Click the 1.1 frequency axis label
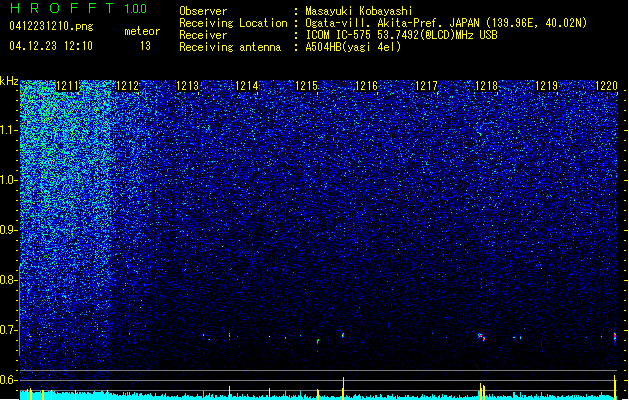This screenshot has width=629, height=400. click(9, 130)
